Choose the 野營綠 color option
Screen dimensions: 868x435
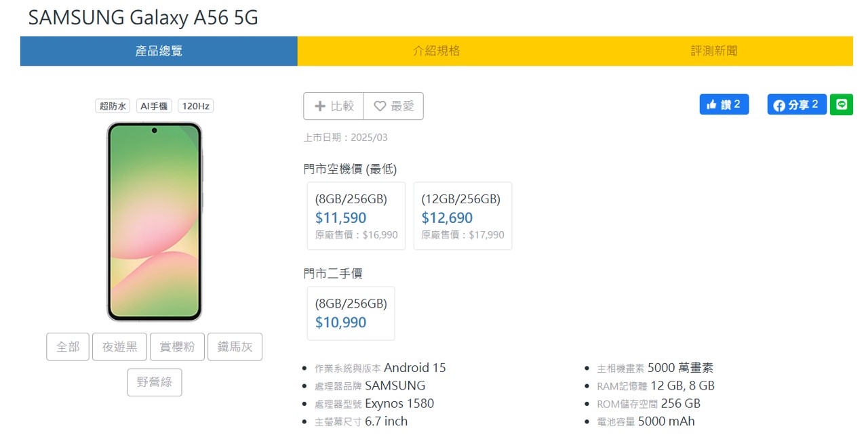pyautogui.click(x=155, y=382)
